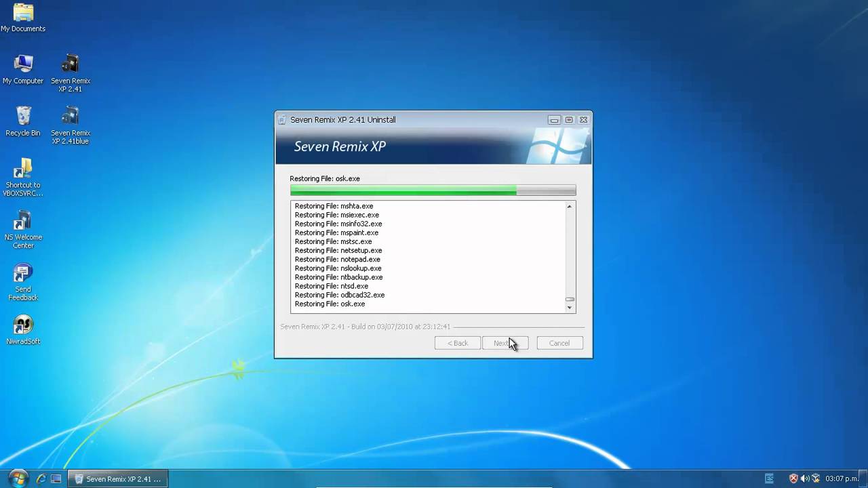Select Send Feedback desktop icon
This screenshot has width=868, height=488.
23,282
